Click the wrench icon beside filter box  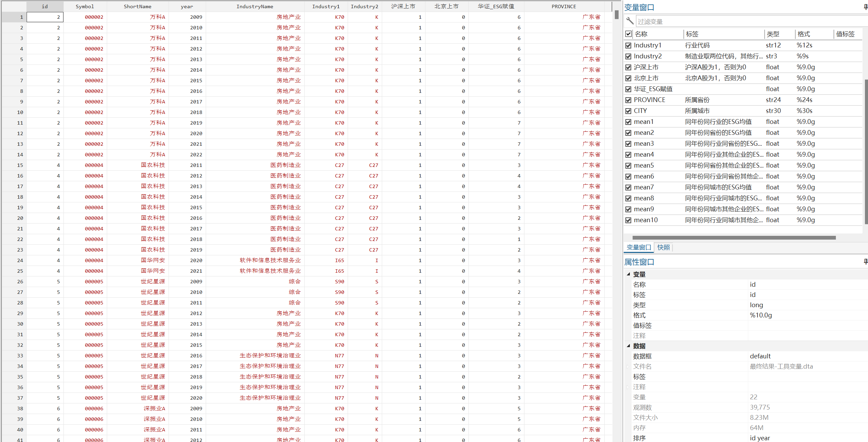point(630,21)
